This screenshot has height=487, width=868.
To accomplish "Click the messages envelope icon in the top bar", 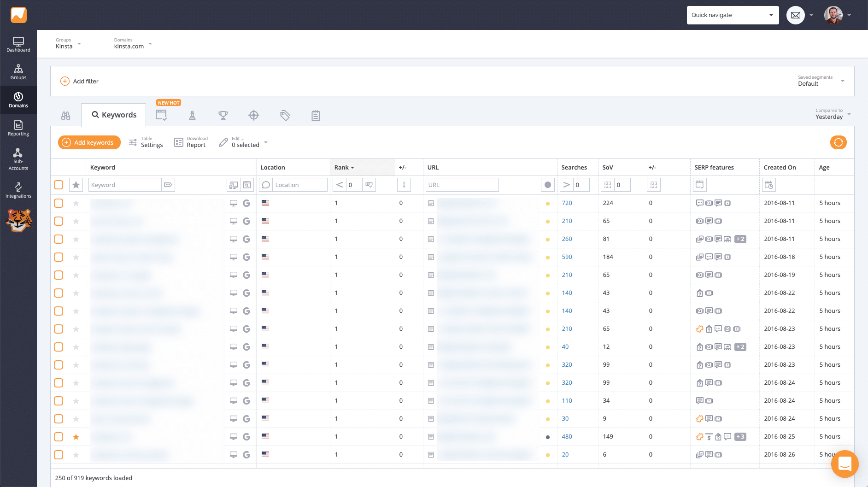I will tap(795, 15).
